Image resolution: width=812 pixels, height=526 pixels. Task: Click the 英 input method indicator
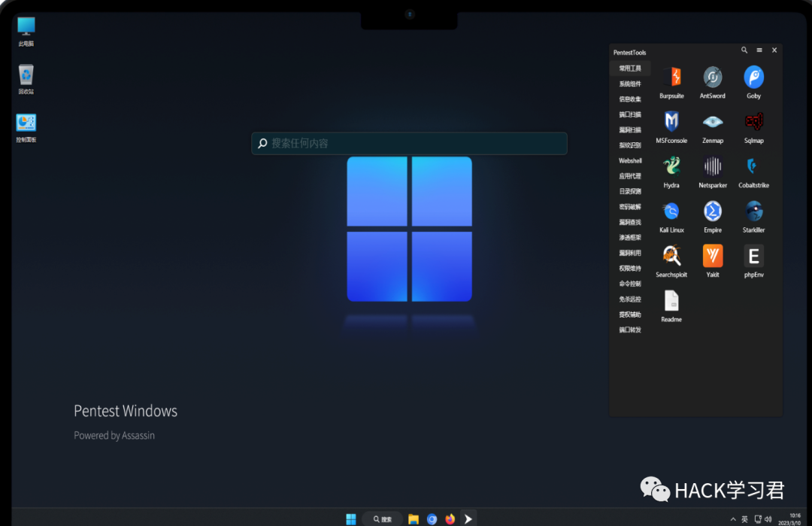pos(744,519)
